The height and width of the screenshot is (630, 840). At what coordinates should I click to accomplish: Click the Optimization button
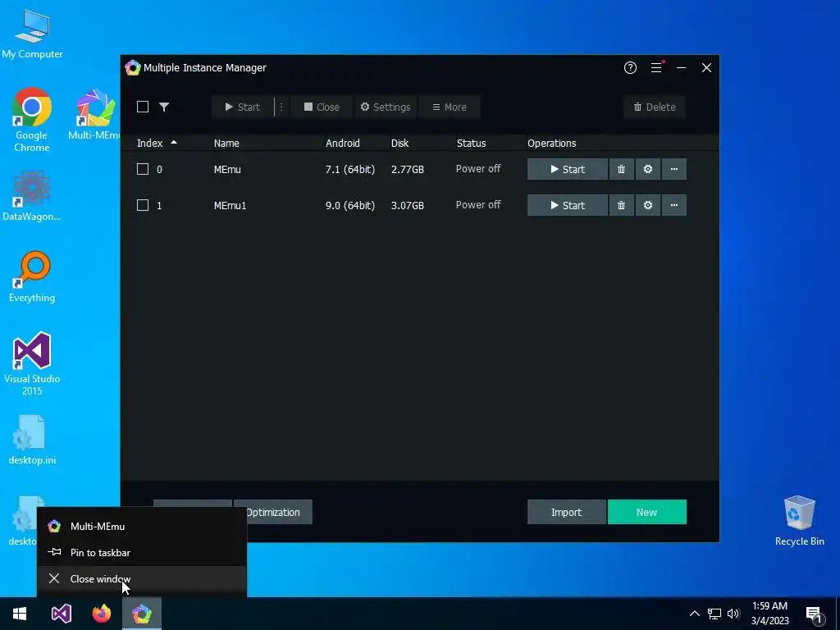[x=279, y=512]
